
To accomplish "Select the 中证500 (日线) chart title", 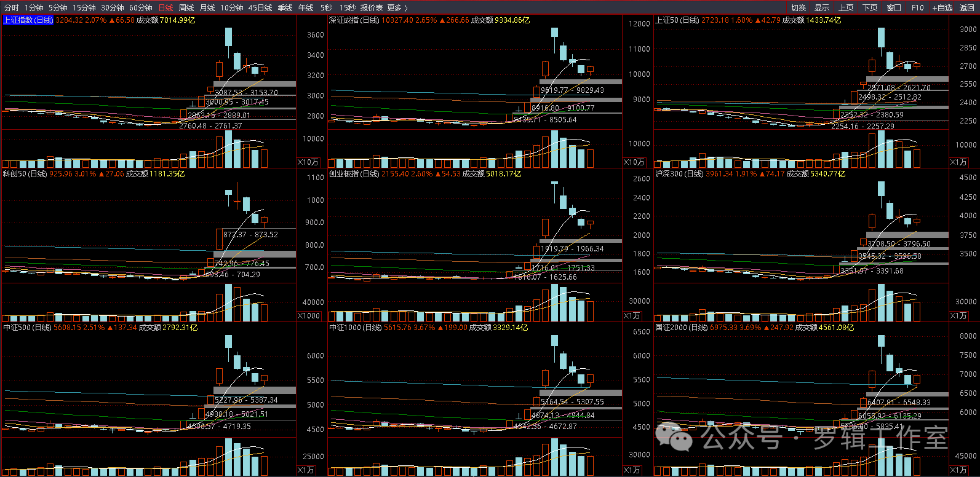I will click(x=27, y=328).
